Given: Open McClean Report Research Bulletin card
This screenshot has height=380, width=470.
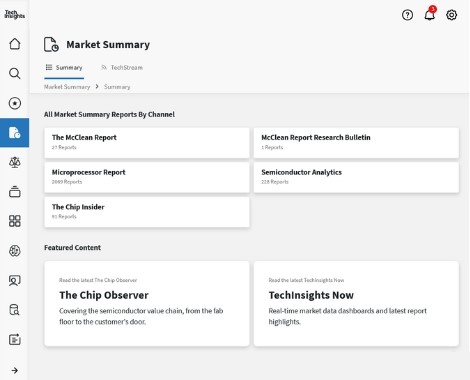Looking at the screenshot, I should point(356,142).
